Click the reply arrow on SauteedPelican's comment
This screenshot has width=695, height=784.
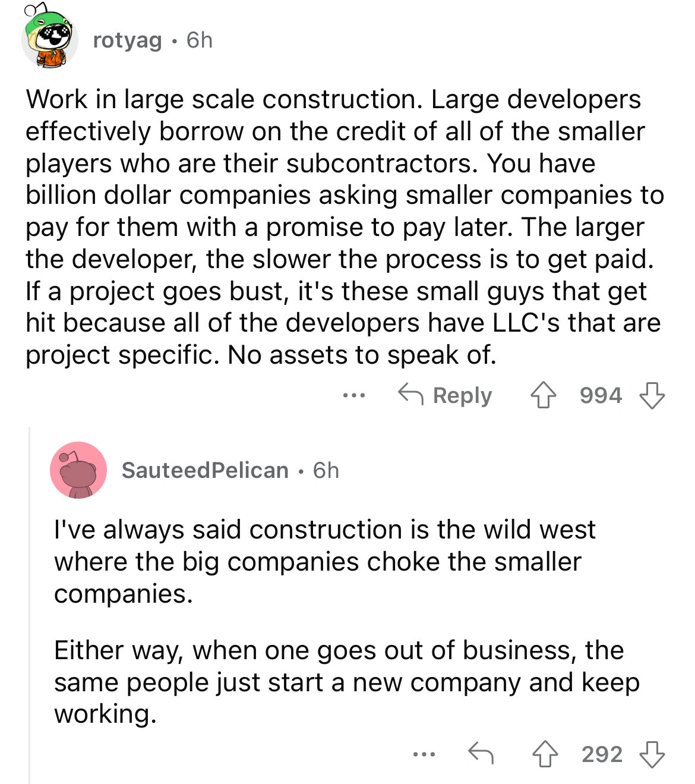[x=481, y=754]
